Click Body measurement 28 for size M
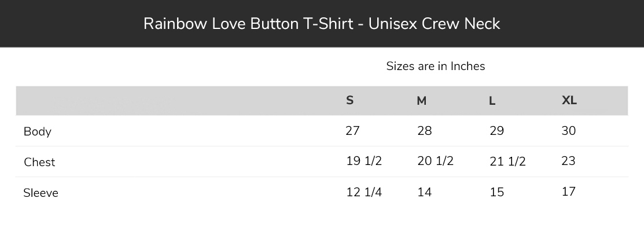 424,131
